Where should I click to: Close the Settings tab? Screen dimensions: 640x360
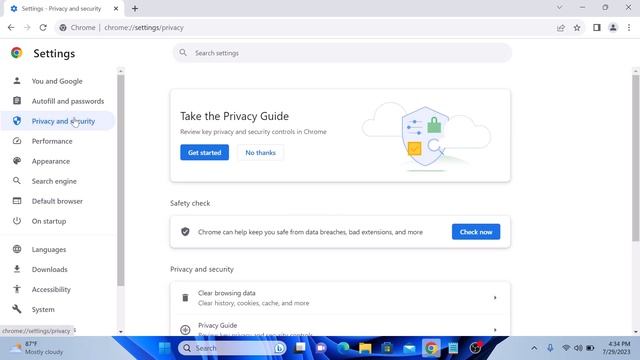pos(116,9)
